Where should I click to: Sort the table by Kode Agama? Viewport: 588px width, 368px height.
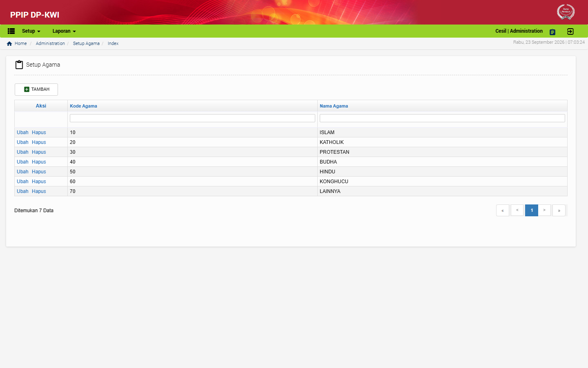click(83, 106)
